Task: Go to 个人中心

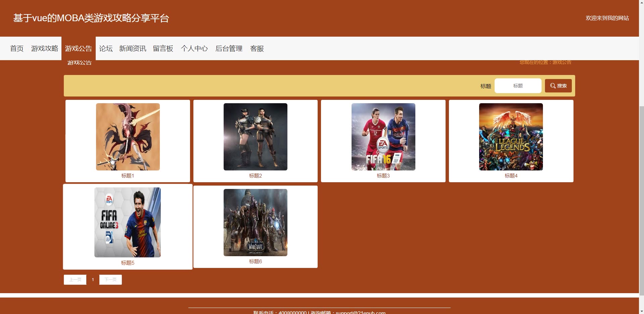Action: coord(194,48)
